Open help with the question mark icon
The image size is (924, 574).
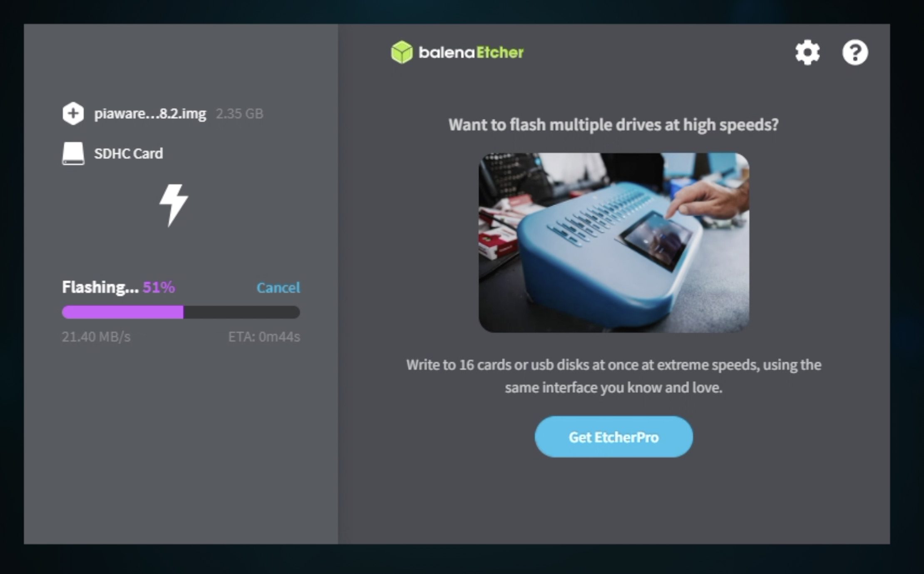855,52
